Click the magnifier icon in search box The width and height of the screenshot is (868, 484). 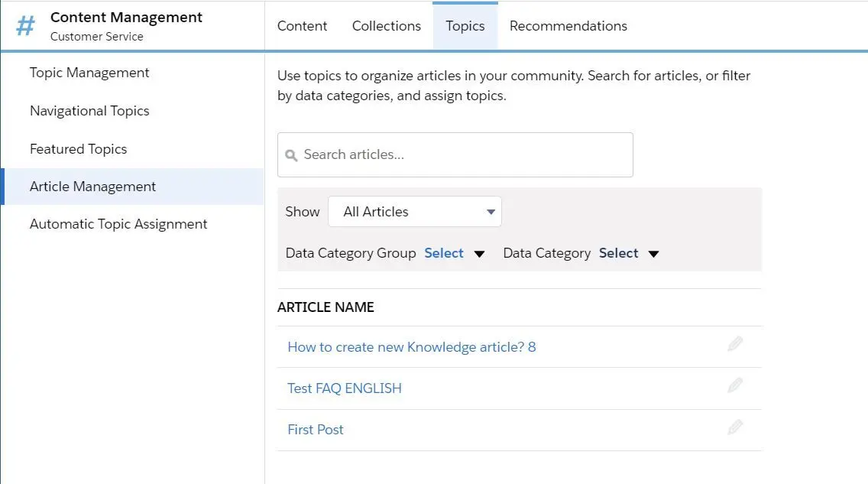pyautogui.click(x=291, y=156)
